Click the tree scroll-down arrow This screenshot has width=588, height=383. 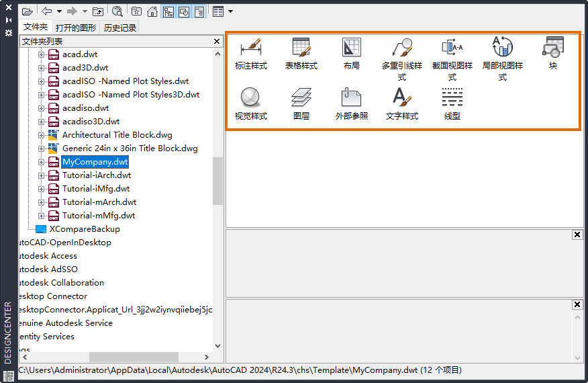(x=218, y=346)
